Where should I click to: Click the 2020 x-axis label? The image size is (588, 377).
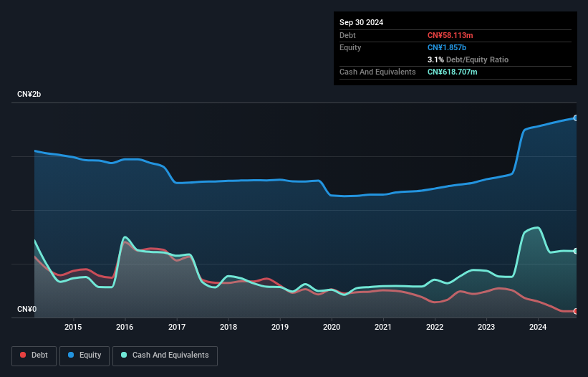pos(332,327)
